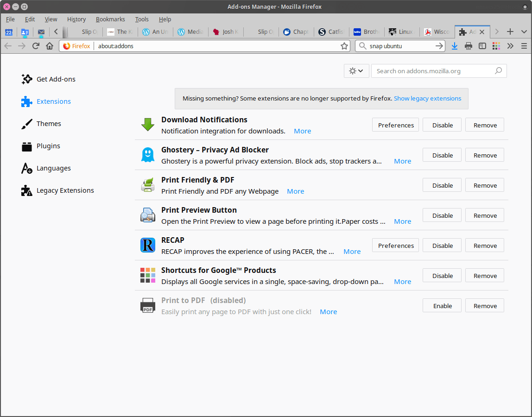Open the hamburger application menu

524,46
